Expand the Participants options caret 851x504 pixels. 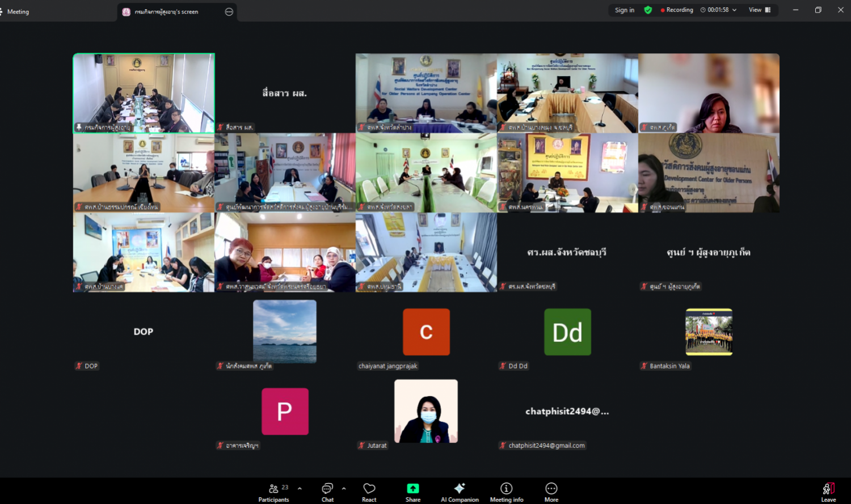[x=300, y=488]
